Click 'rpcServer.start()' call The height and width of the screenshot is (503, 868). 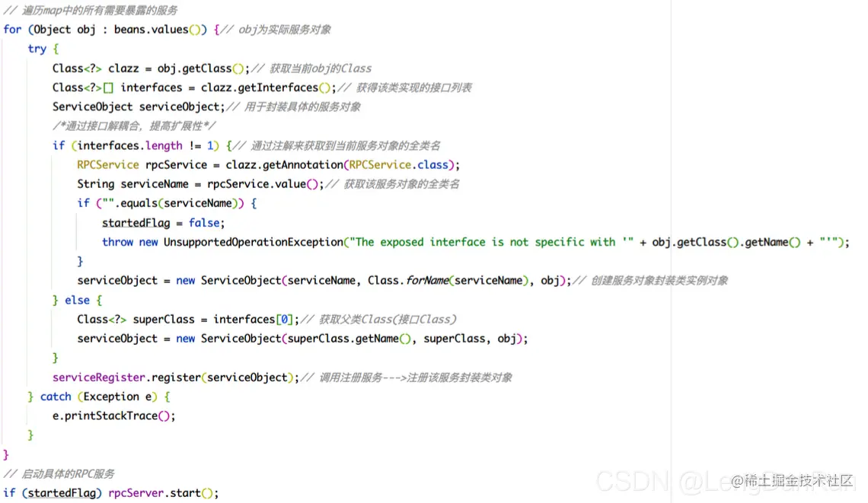pos(161,493)
